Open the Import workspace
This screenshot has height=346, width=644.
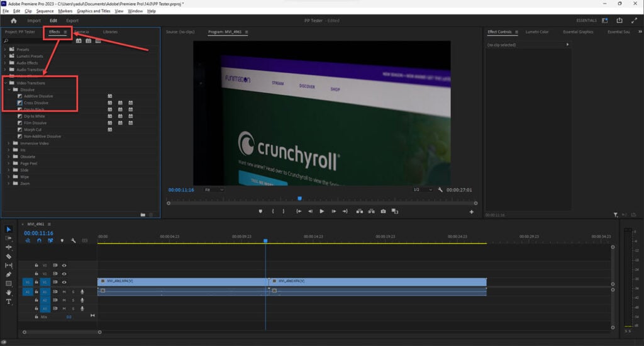[x=34, y=21]
